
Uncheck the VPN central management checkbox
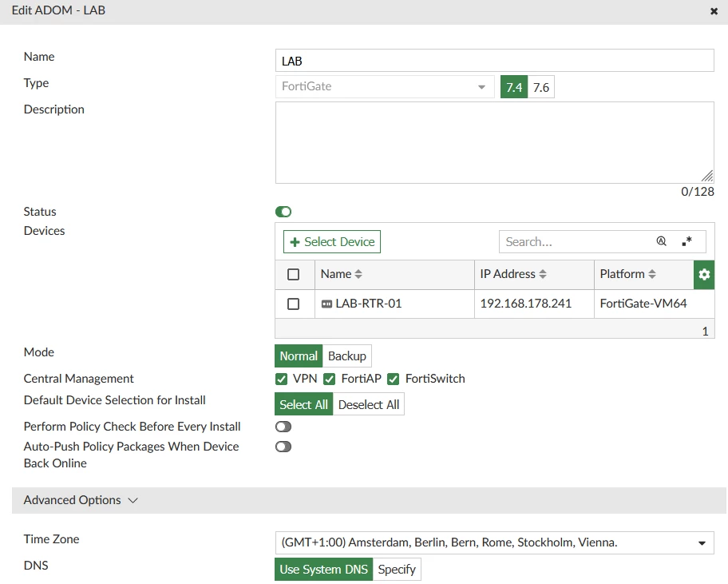(281, 379)
